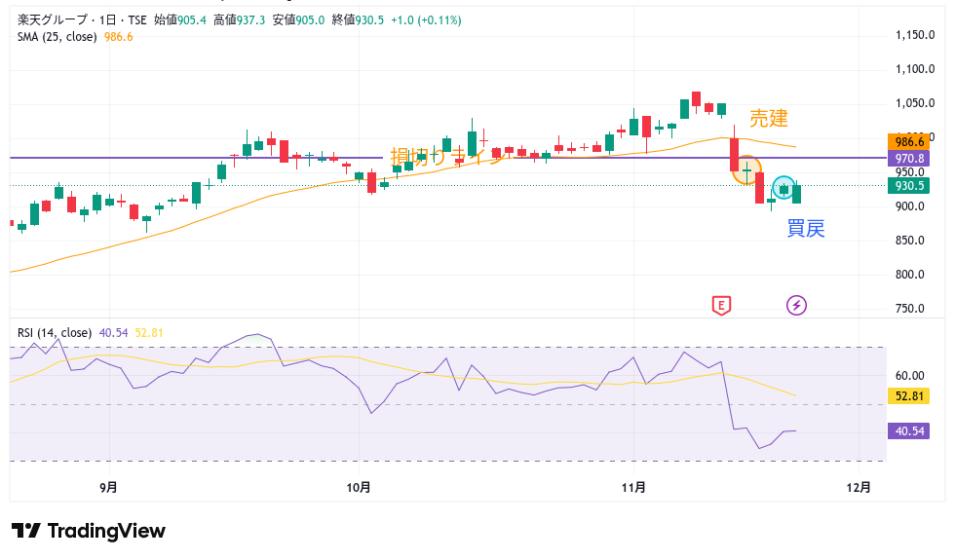This screenshot has width=955, height=560.
Task: Click the 9月 label on time axis
Action: point(108,486)
